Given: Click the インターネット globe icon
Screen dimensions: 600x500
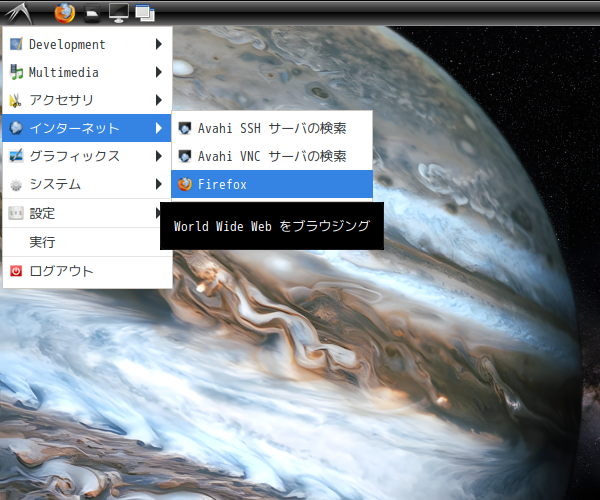Looking at the screenshot, I should [x=16, y=128].
